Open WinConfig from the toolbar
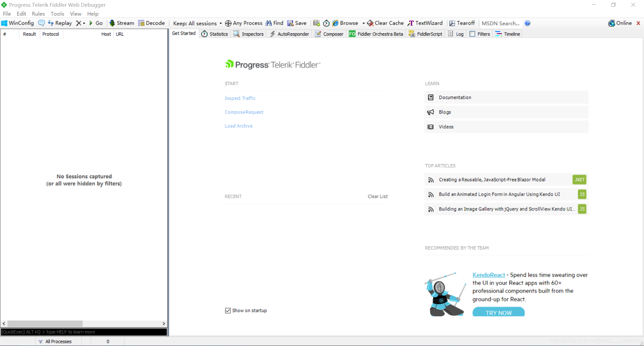 click(18, 23)
